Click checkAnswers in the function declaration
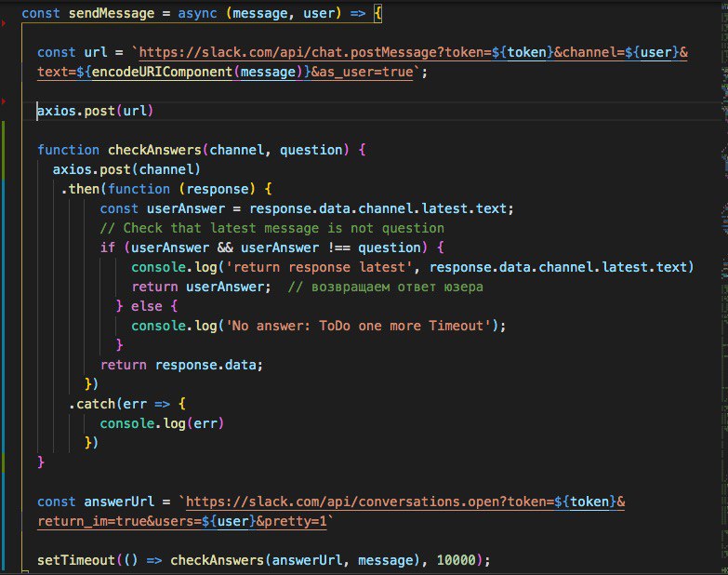This screenshot has width=728, height=575. (x=154, y=150)
